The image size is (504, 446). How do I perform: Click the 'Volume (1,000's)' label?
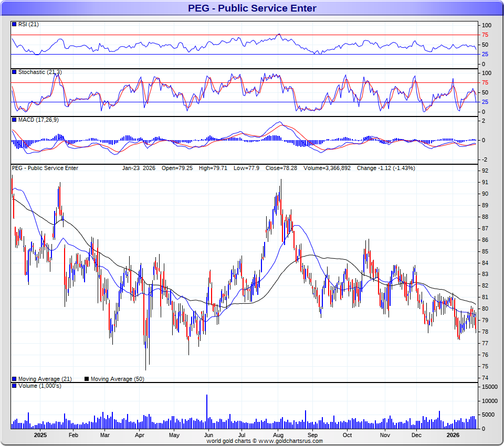coord(39,386)
